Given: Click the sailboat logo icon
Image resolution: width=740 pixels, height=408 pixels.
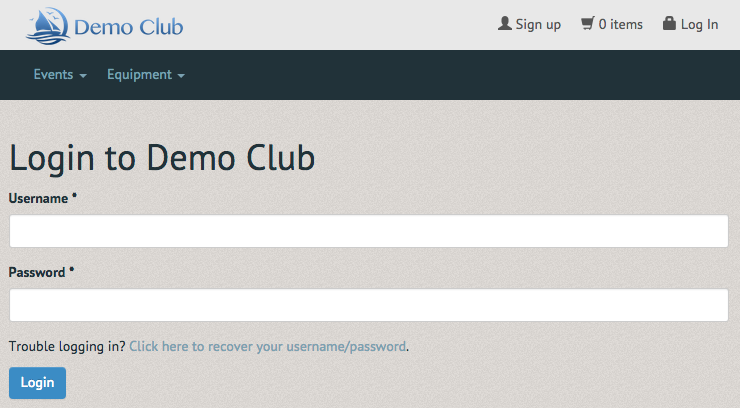Looking at the screenshot, I should 48,26.
